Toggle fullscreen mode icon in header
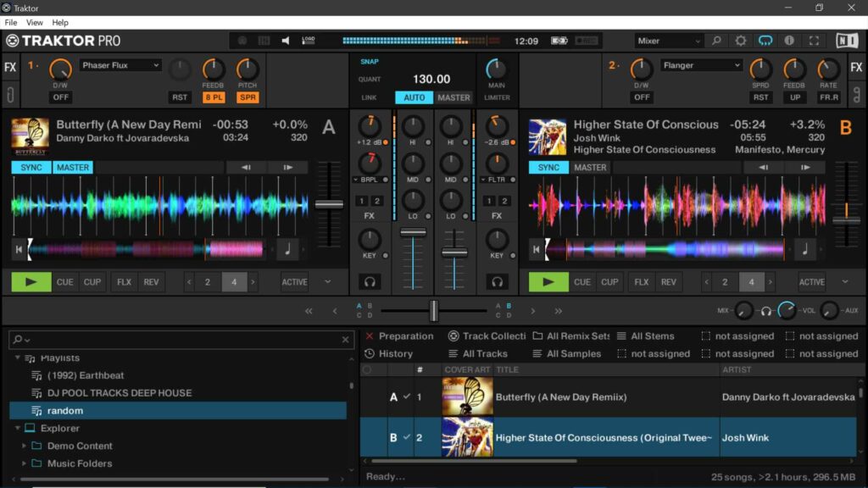 pos(814,41)
